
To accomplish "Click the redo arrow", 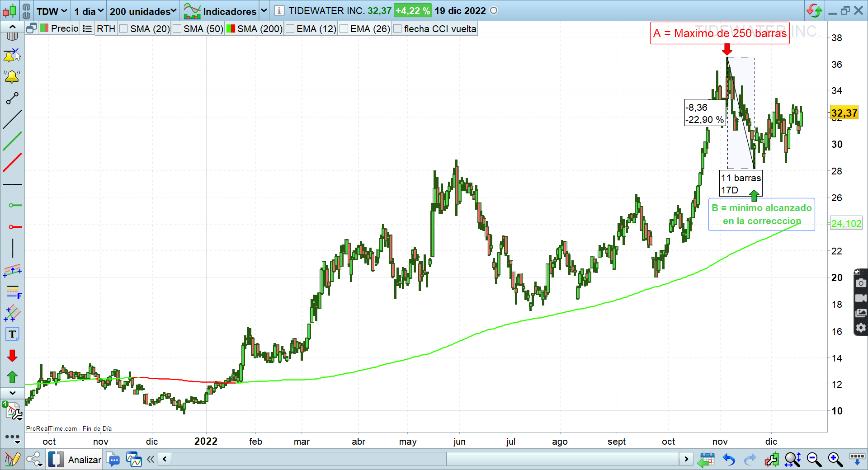I will [x=750, y=460].
